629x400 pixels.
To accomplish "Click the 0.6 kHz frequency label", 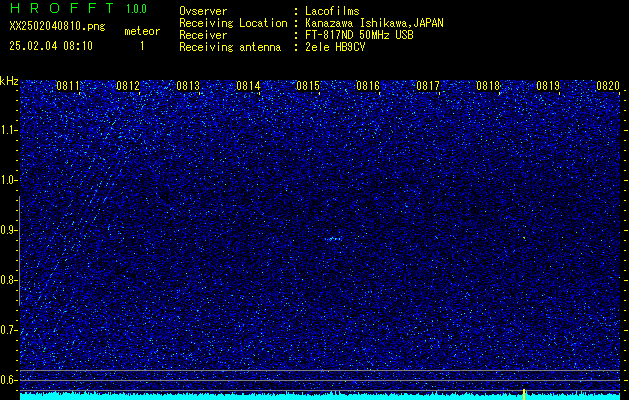I will point(9,380).
